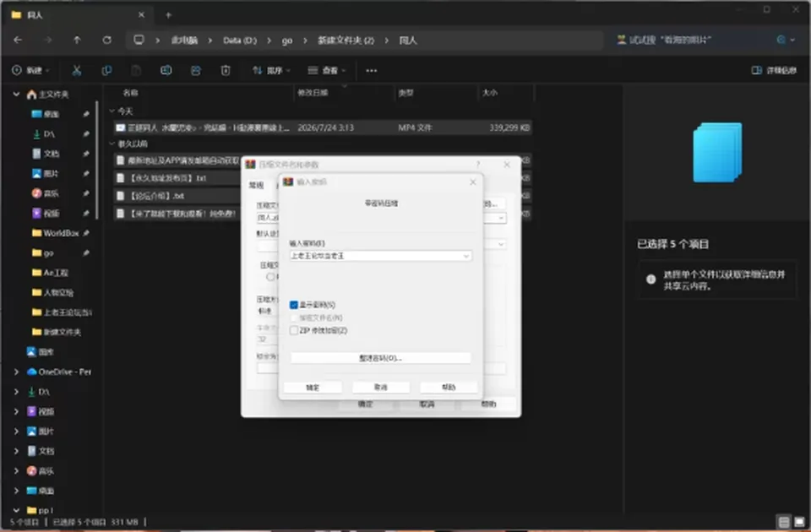Select the 【论坛介绍】.txt file
Viewport: 811px width, 532px height.
[x=157, y=196]
